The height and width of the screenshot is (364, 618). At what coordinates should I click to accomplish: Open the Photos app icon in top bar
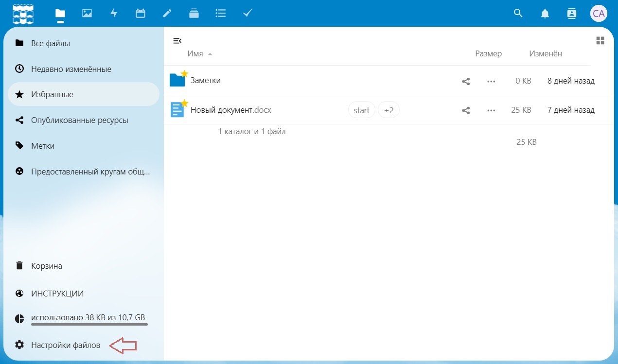pyautogui.click(x=87, y=14)
